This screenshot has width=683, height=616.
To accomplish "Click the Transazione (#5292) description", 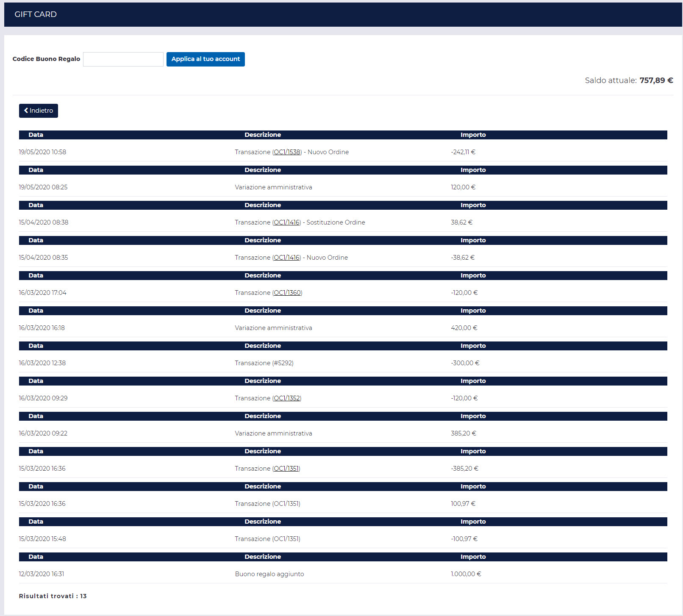I will 264,363.
